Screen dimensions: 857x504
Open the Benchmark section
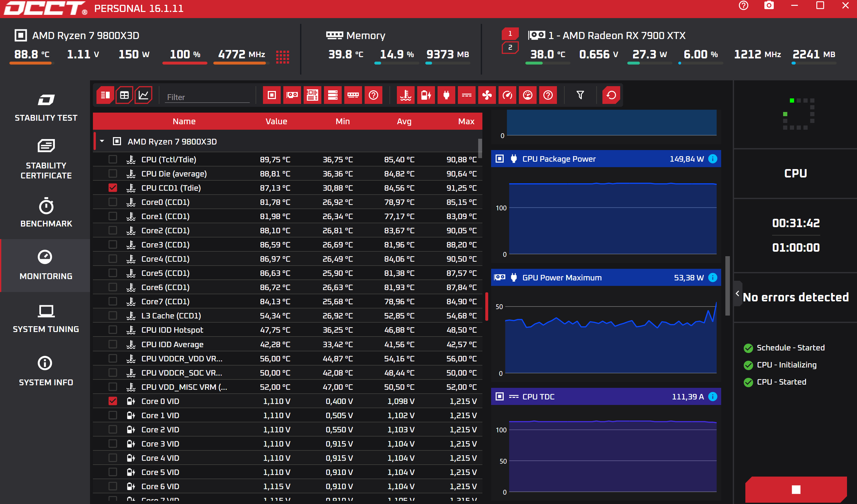click(x=46, y=212)
